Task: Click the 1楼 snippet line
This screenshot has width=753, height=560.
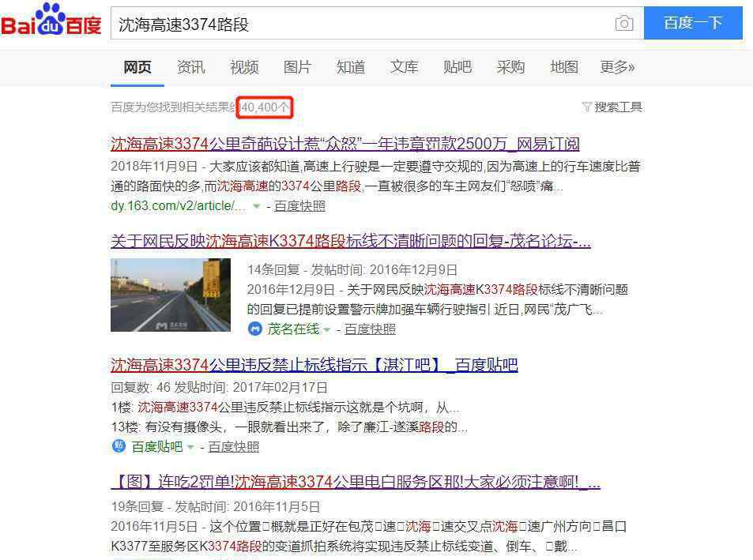Action: 285,408
